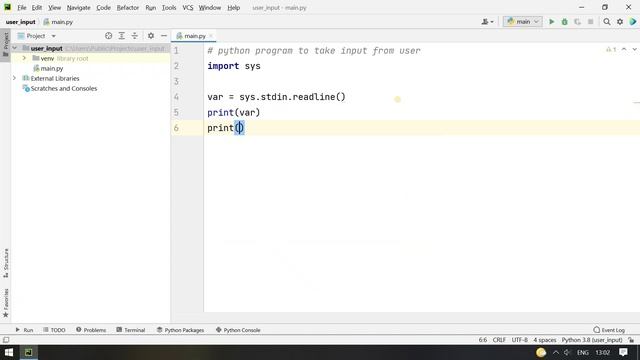Viewport: 640px width, 360px height.
Task: Click main.py breadcrumb in navigation bar
Action: 58,22
